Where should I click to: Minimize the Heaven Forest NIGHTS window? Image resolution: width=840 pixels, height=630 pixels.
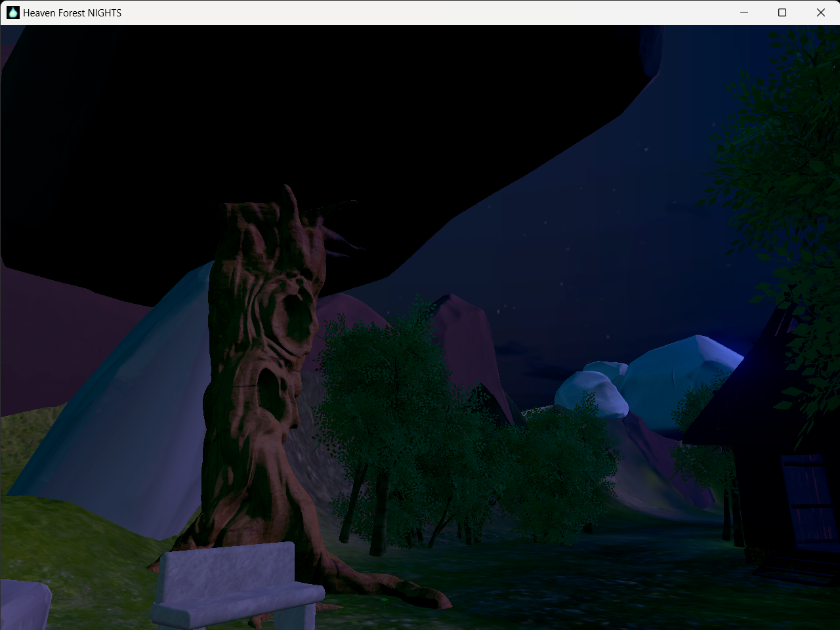(x=744, y=12)
